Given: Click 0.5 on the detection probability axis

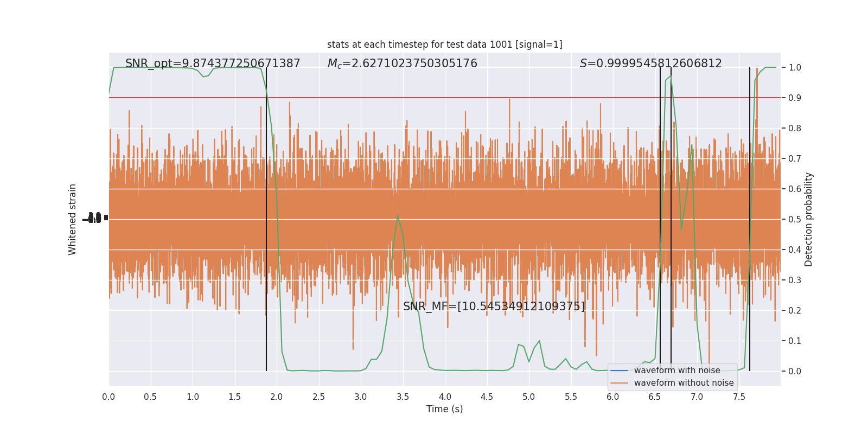Looking at the screenshot, I should [x=795, y=220].
